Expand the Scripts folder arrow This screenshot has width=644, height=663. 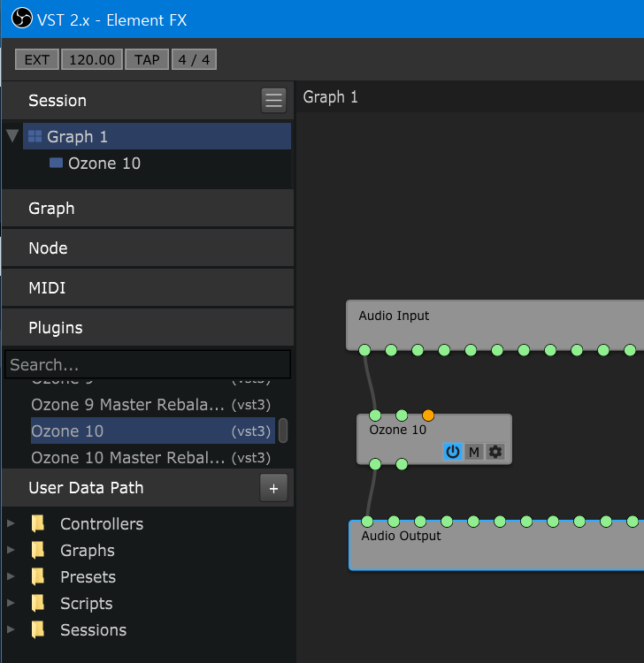11,603
